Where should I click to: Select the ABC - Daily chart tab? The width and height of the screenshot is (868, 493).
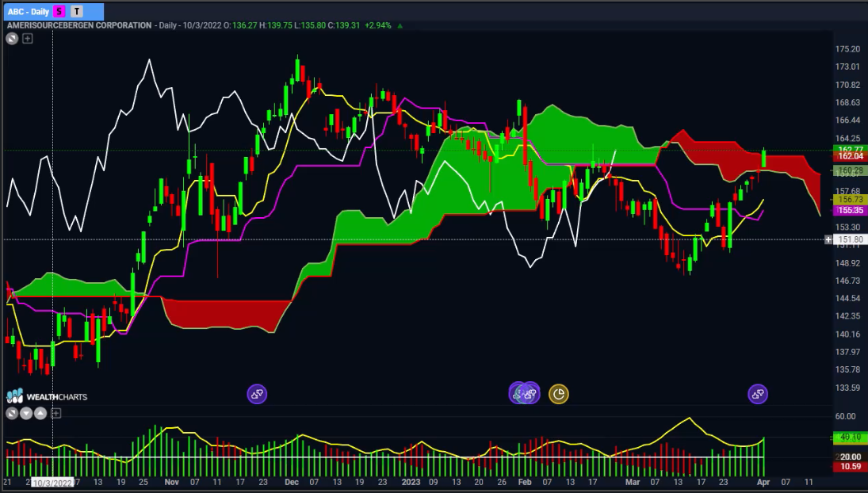[53, 11]
